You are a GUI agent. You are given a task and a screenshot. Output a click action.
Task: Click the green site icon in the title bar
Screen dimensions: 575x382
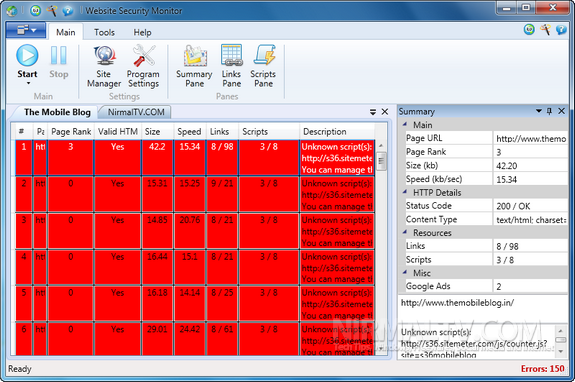coord(35,11)
